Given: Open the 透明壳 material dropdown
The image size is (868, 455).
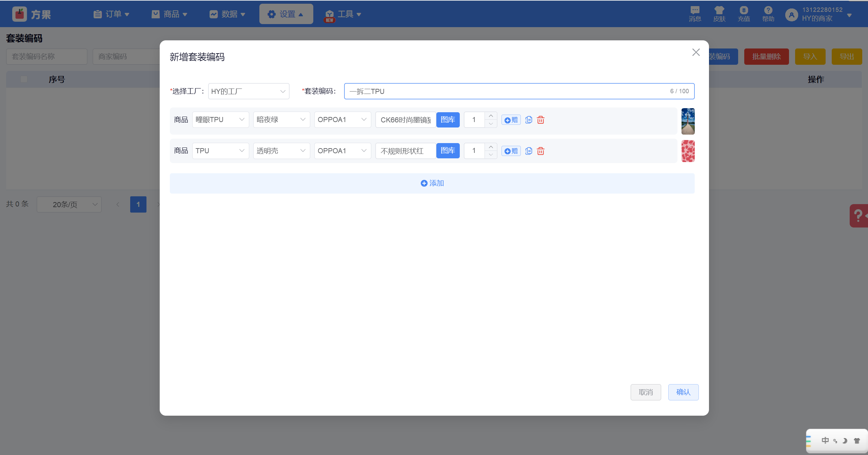Looking at the screenshot, I should [281, 151].
